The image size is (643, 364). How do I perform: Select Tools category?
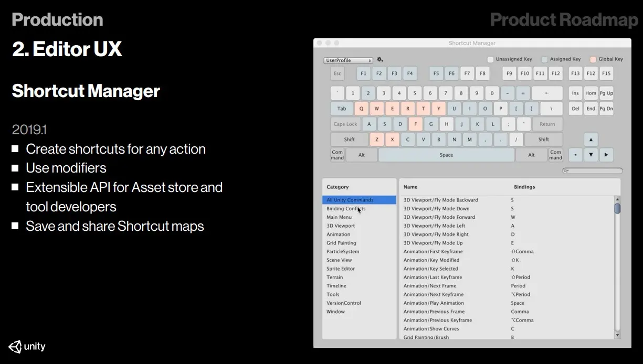point(359,294)
